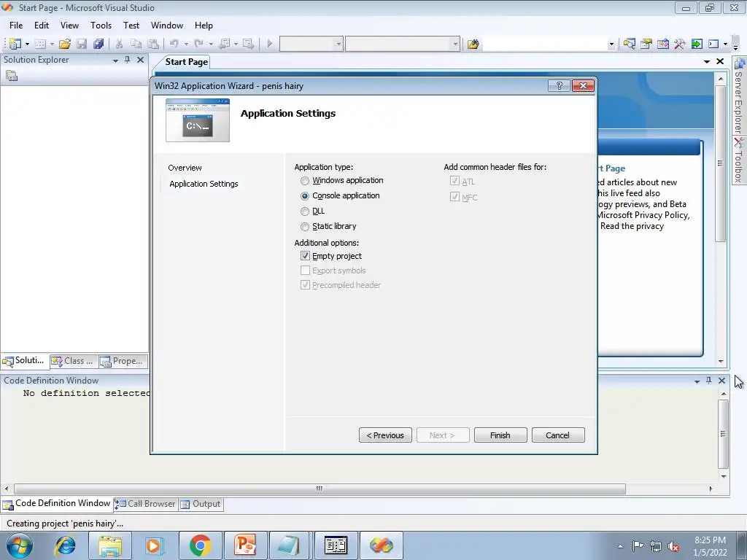Screen dimensions: 747x560
Task: Select the Windows application radio button
Action: [305, 181]
